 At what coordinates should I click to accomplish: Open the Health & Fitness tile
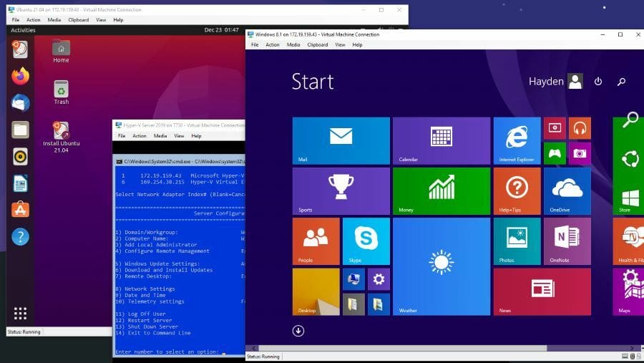point(628,241)
